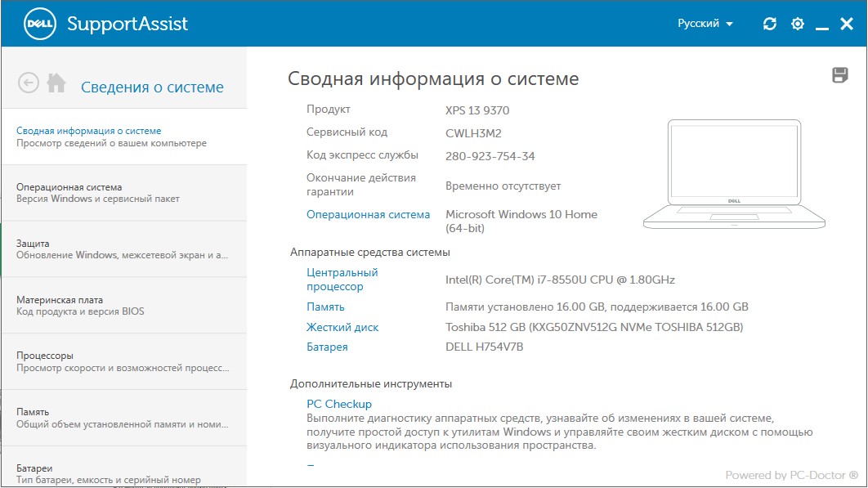868x488 pixels.
Task: Select service code CWLH3M2 text
Action: click(x=473, y=133)
